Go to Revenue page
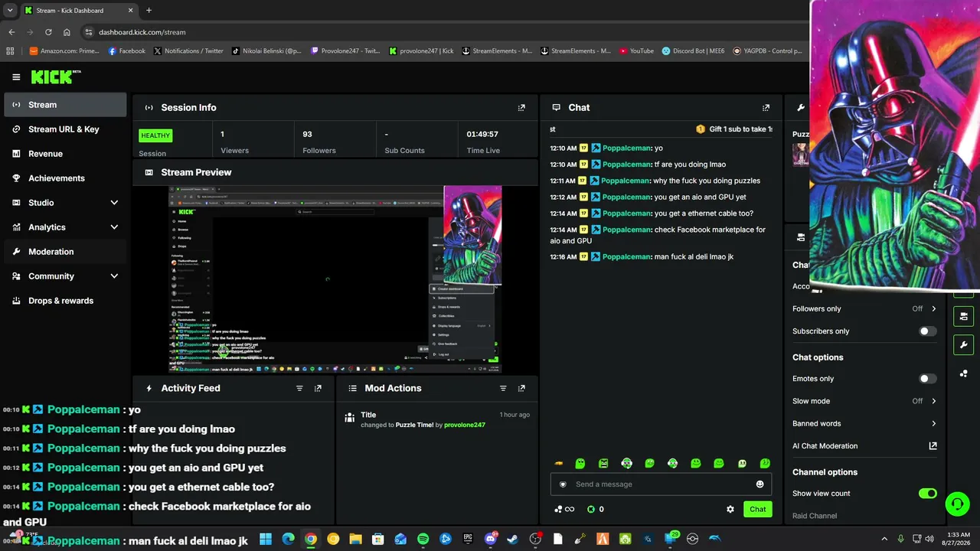The width and height of the screenshot is (980, 551). [65, 154]
